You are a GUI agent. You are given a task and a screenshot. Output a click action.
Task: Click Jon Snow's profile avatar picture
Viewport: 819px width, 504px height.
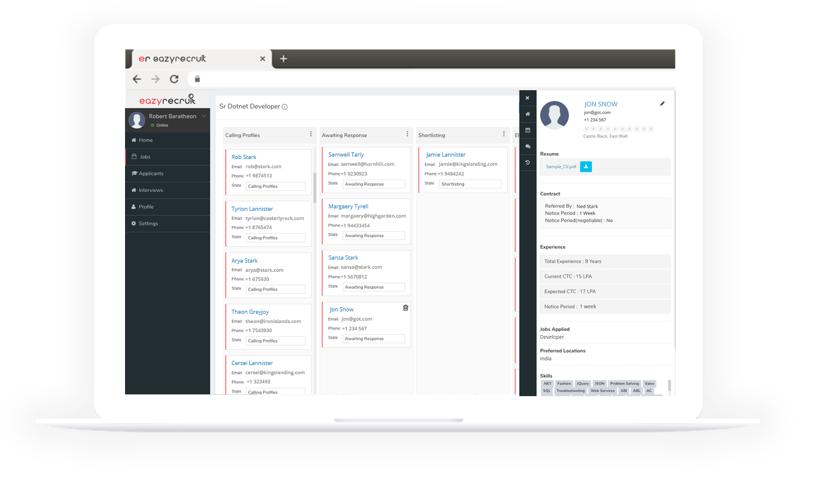tap(555, 115)
